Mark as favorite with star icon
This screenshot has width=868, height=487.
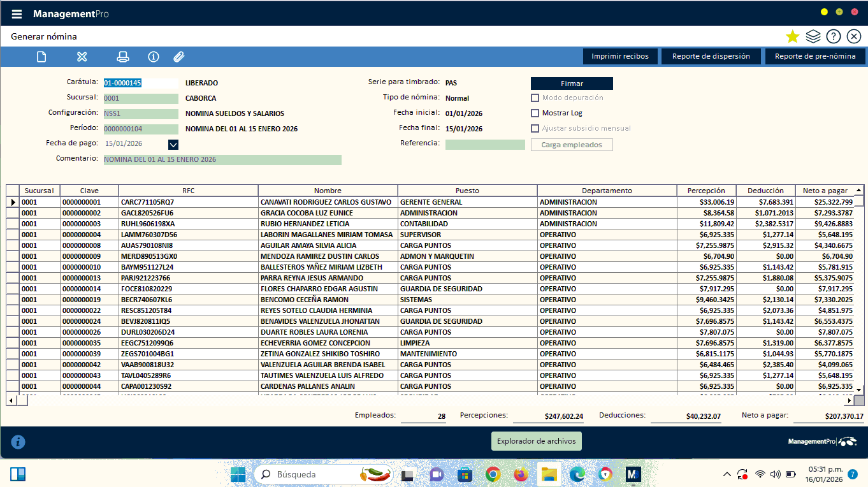[x=792, y=36]
